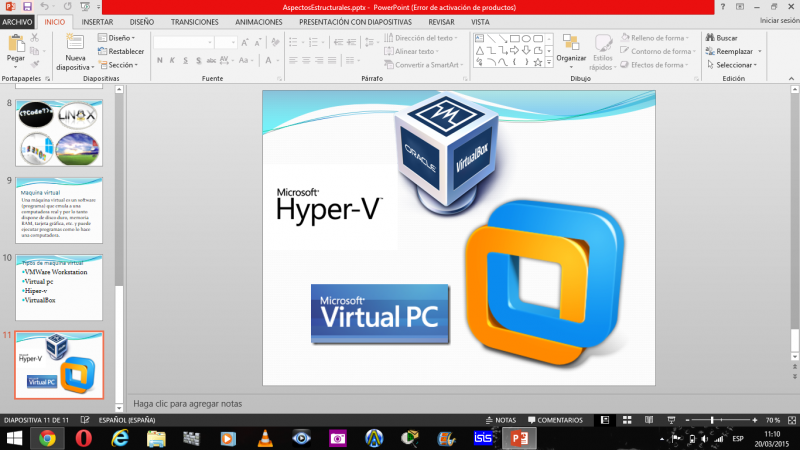The width and height of the screenshot is (800, 450).
Task: Fit slide to current window icon
Action: coord(792,420)
